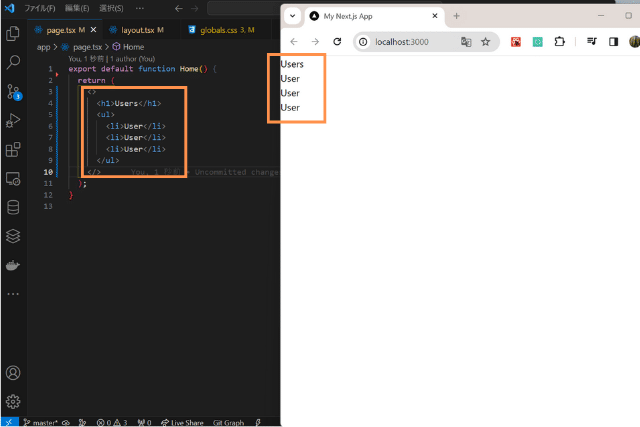Open the ファイル(F) menu

(40, 8)
